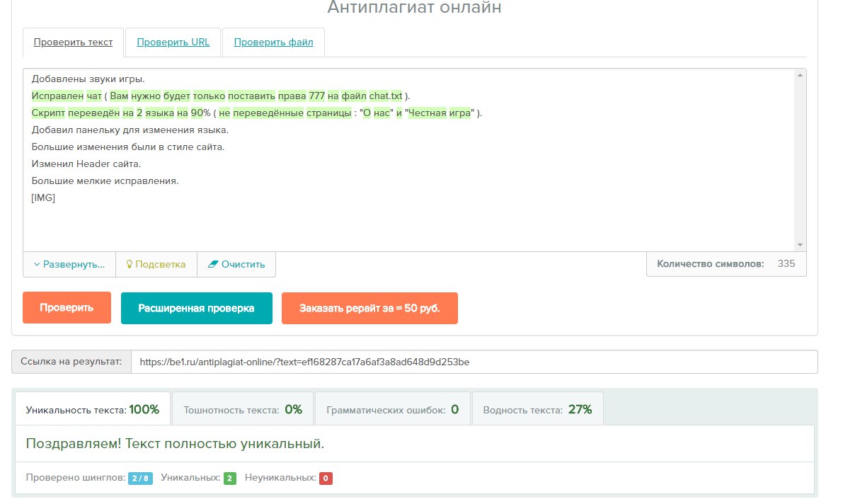Viewport: 843px width, 504px height.
Task: Start Расширенная проверка
Action: [196, 308]
